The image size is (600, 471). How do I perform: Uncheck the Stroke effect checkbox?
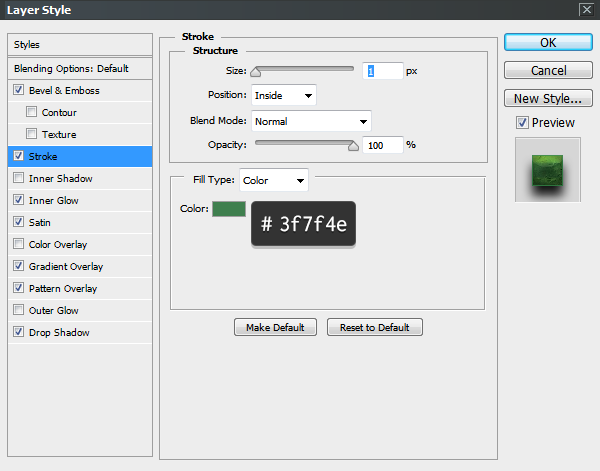(x=18, y=156)
